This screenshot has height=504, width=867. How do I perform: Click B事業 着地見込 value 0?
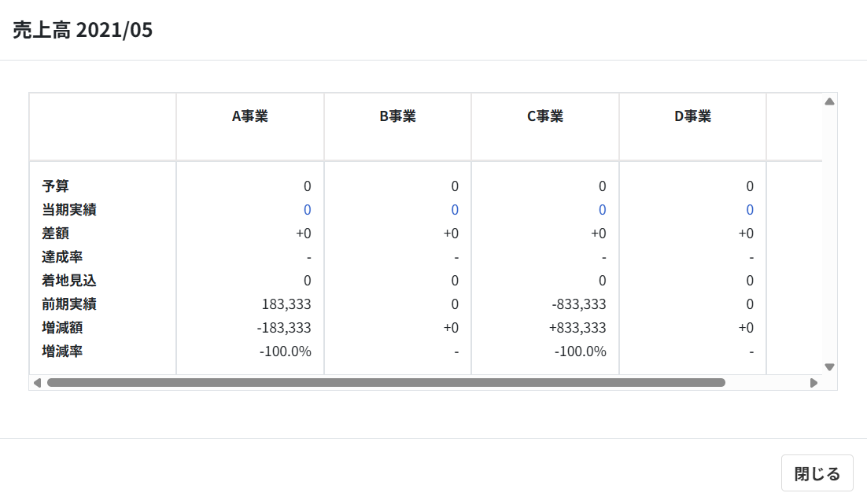[455, 281]
